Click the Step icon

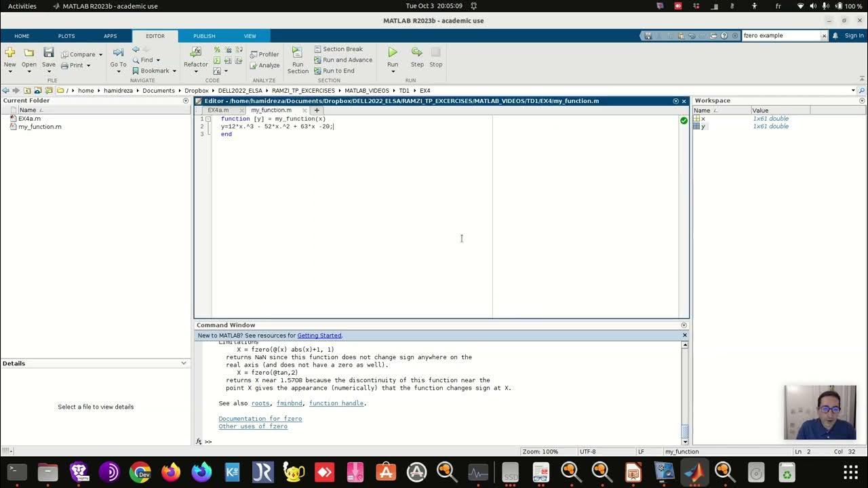pos(417,52)
